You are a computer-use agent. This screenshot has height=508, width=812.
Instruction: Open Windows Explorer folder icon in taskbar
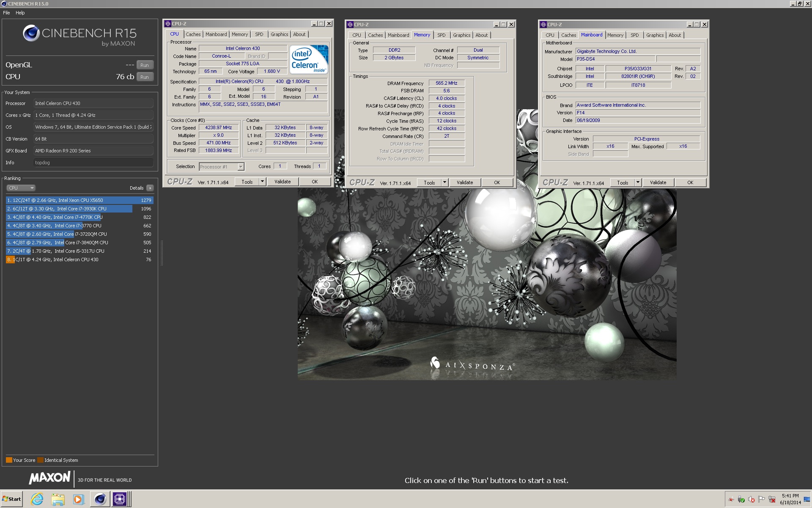pos(58,499)
